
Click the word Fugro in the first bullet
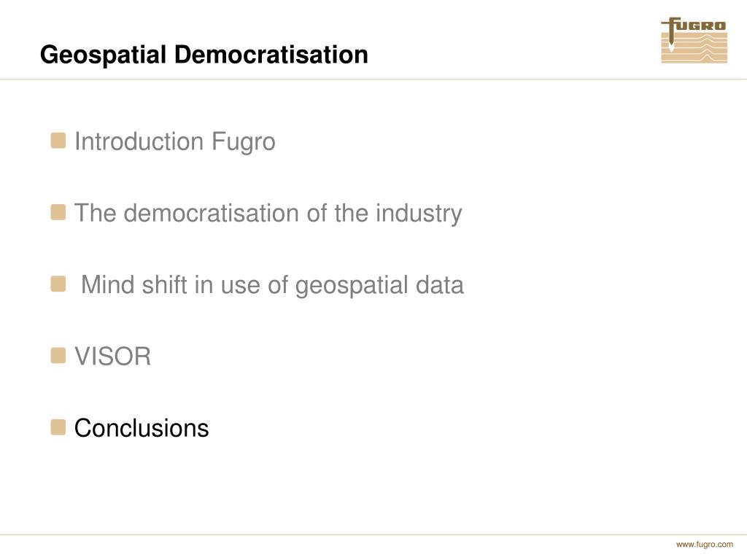pos(244,142)
